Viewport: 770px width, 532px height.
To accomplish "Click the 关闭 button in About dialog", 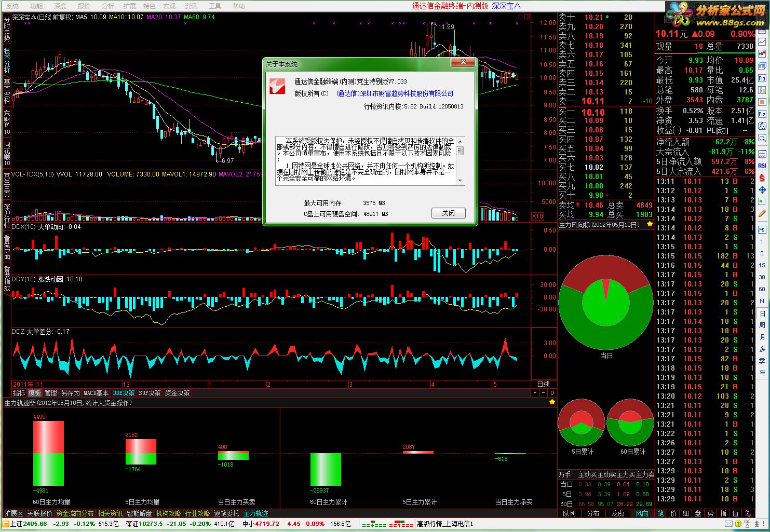I will 449,213.
